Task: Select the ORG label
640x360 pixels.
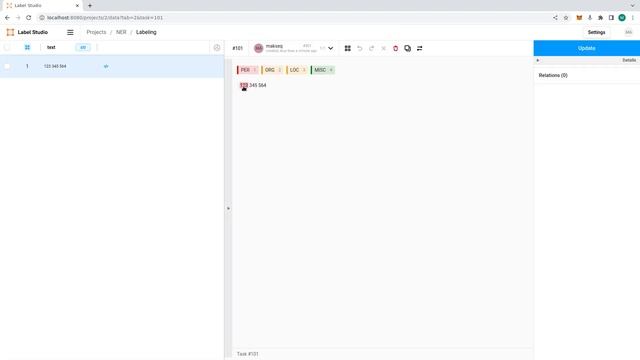Action: 272,70
